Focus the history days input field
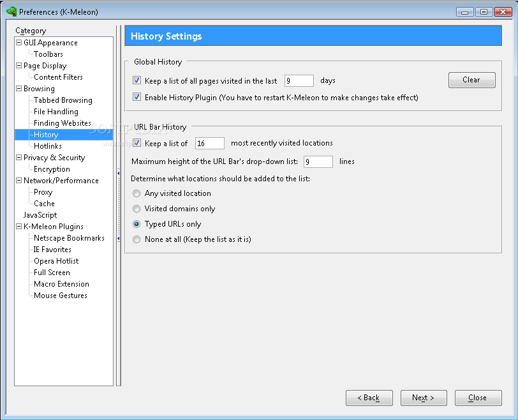Viewport: 518px width, 420px height. pos(299,80)
